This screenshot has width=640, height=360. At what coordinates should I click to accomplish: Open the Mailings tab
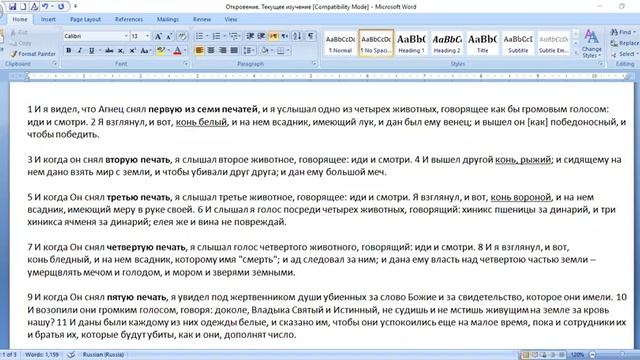pyautogui.click(x=168, y=19)
